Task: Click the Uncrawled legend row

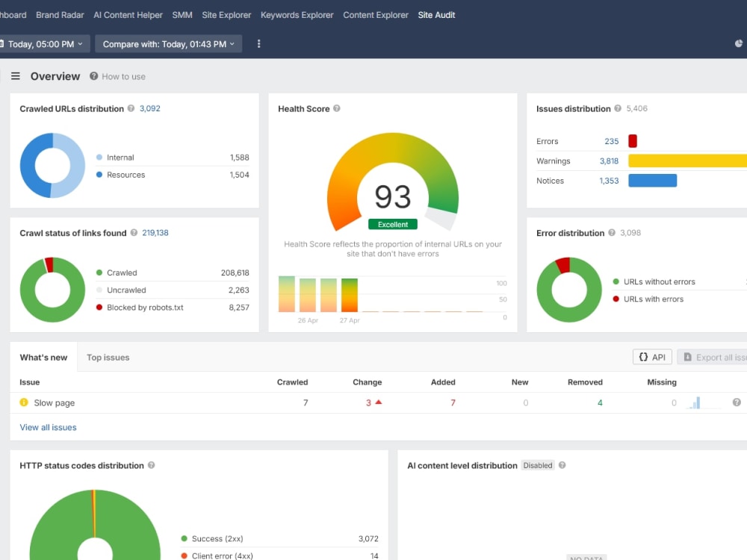Action: pos(173,290)
